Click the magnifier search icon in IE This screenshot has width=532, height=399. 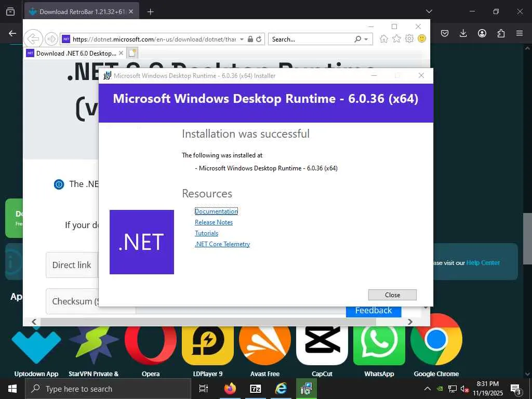coord(357,39)
